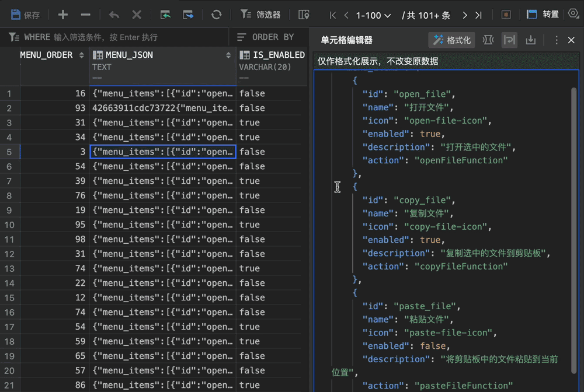Click "pasteFileFunction" value in editor
584x392 pixels.
click(x=464, y=386)
